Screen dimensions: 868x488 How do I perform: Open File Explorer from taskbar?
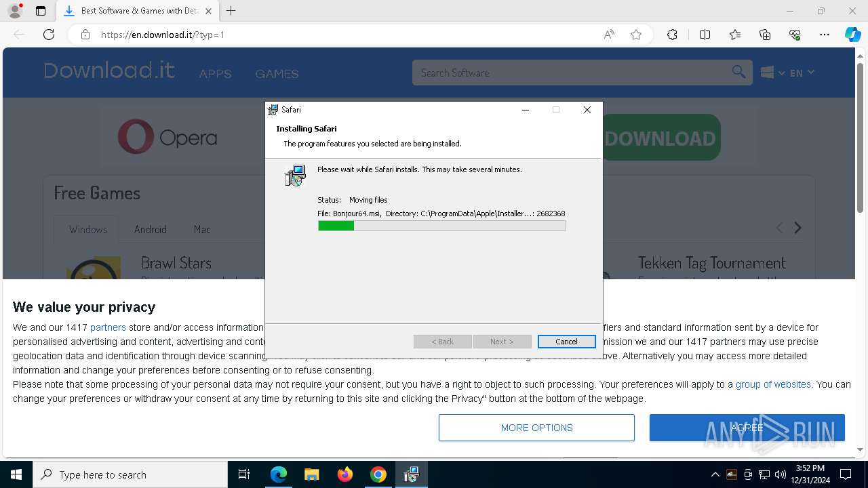click(x=311, y=474)
